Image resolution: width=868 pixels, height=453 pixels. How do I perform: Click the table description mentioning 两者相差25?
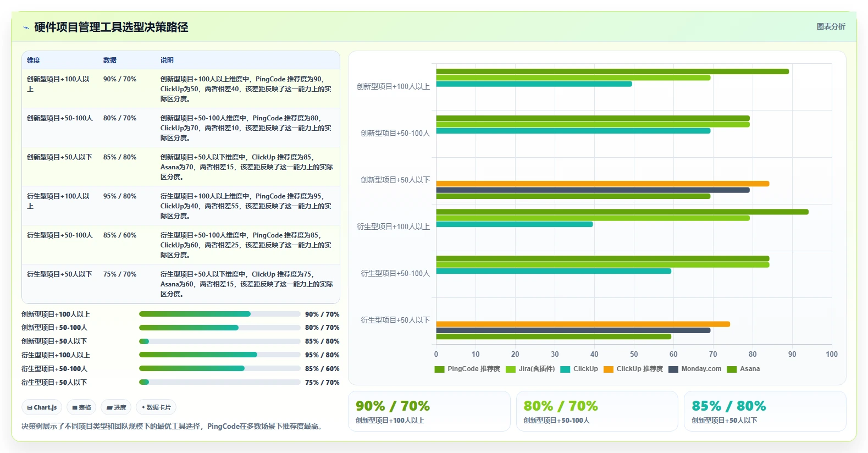point(246,245)
